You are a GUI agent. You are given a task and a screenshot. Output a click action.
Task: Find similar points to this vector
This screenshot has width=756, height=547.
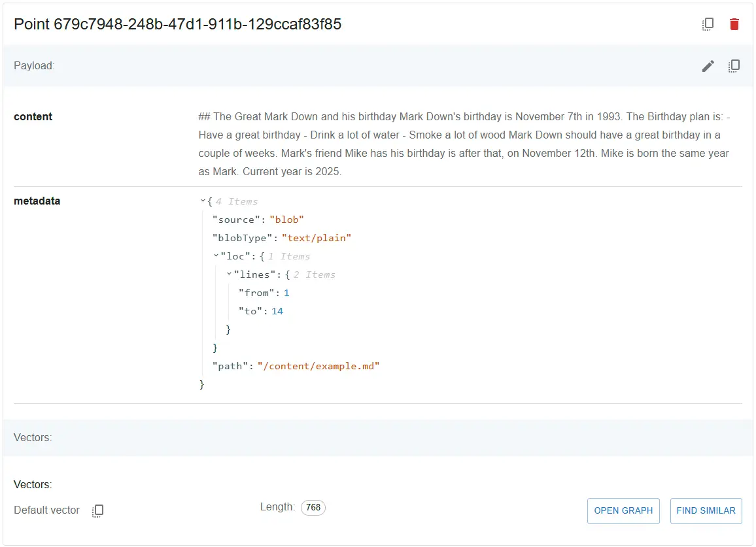click(706, 510)
